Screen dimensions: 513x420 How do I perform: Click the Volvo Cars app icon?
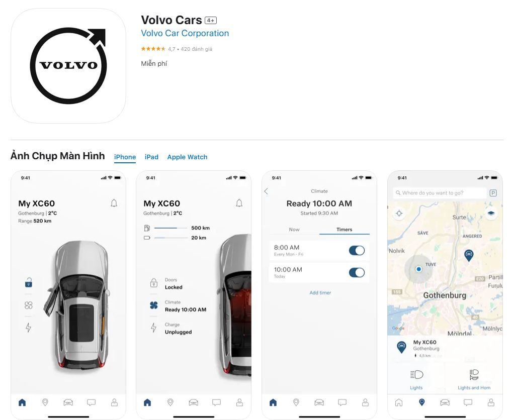point(68,66)
